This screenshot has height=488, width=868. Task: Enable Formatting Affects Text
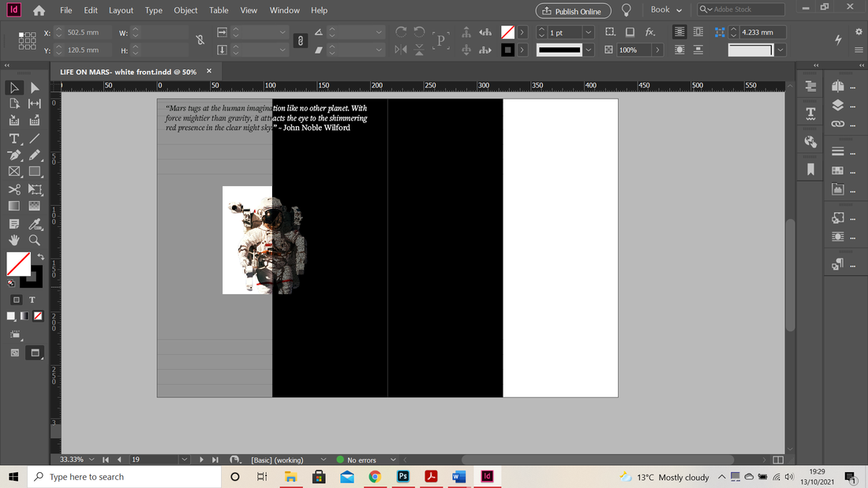point(32,300)
